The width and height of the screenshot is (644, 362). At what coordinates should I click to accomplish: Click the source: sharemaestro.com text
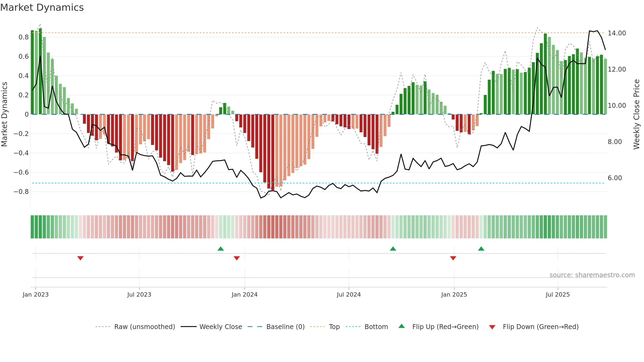[592, 275]
